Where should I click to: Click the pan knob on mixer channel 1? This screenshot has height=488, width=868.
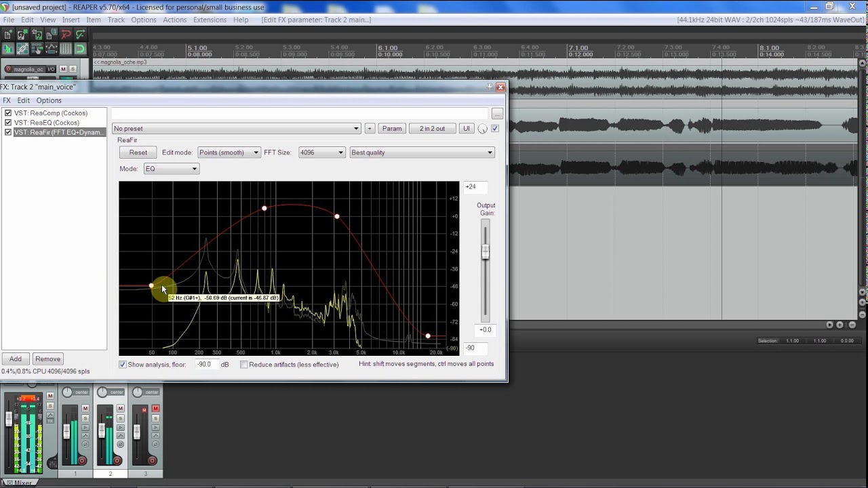tap(67, 392)
